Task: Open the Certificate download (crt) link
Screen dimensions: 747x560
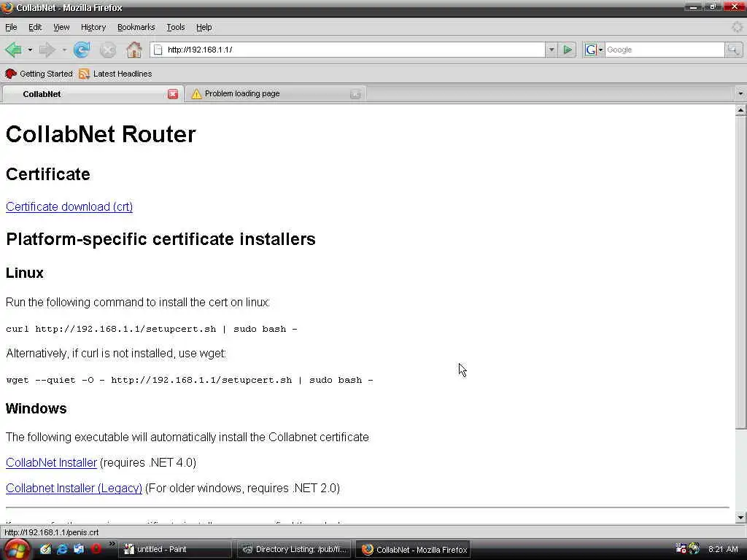Action: [69, 206]
